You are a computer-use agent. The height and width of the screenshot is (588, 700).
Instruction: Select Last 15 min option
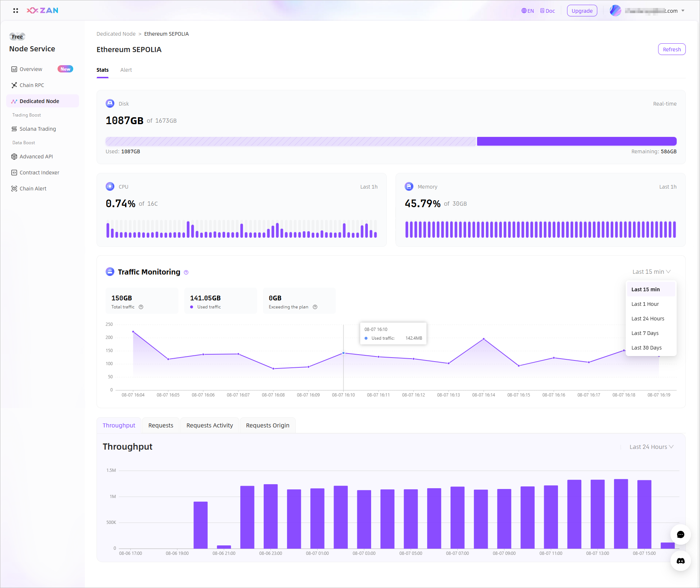(651, 289)
